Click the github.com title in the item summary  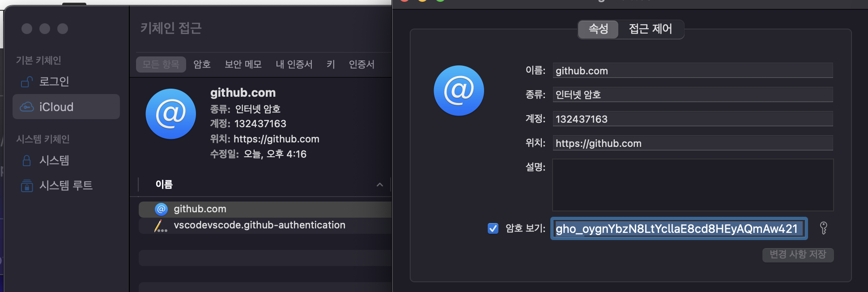click(243, 93)
